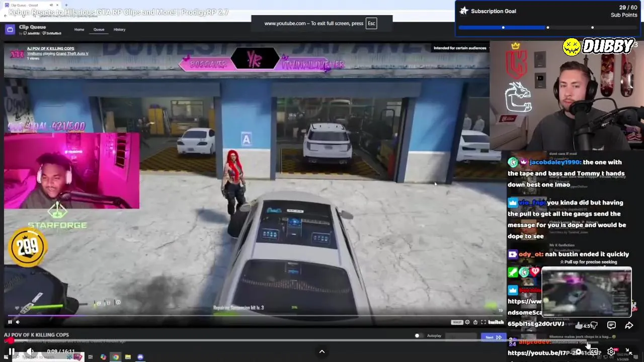Click the Esc key hint

[371, 23]
